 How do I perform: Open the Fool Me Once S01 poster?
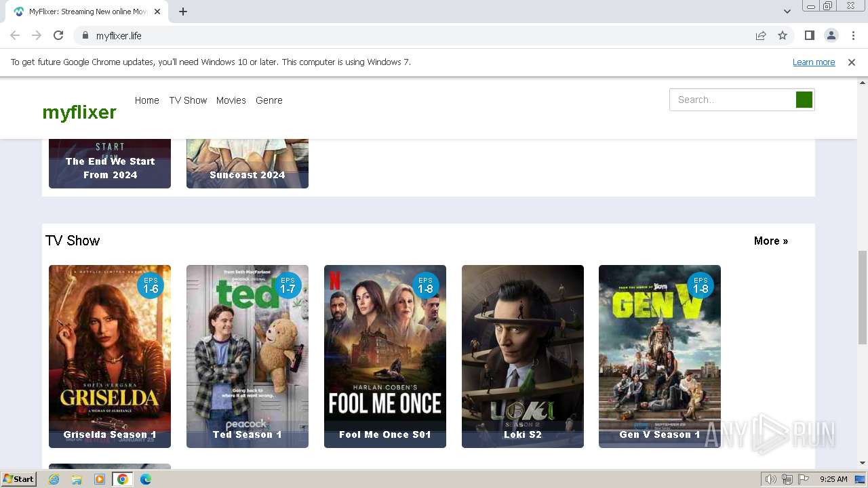click(x=385, y=357)
